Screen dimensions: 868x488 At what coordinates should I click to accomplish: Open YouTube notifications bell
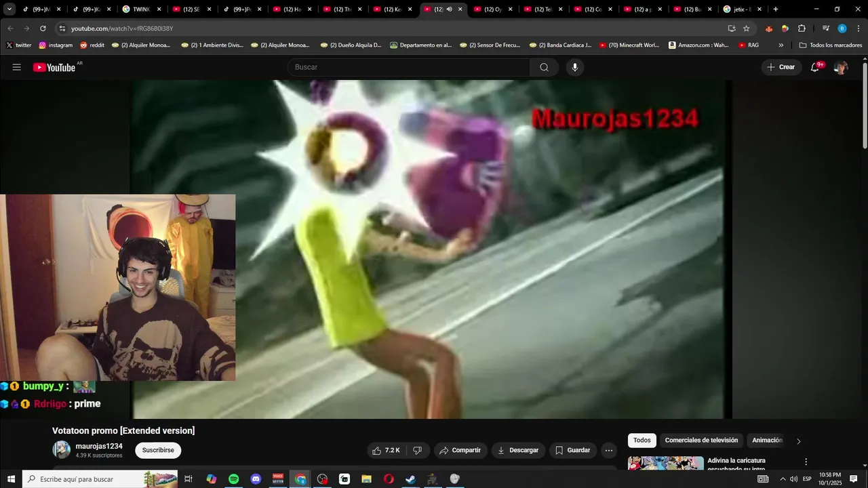point(816,67)
